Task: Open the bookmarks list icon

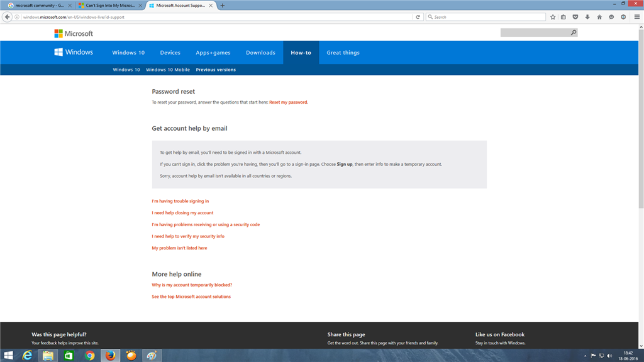Action: pos(563,17)
